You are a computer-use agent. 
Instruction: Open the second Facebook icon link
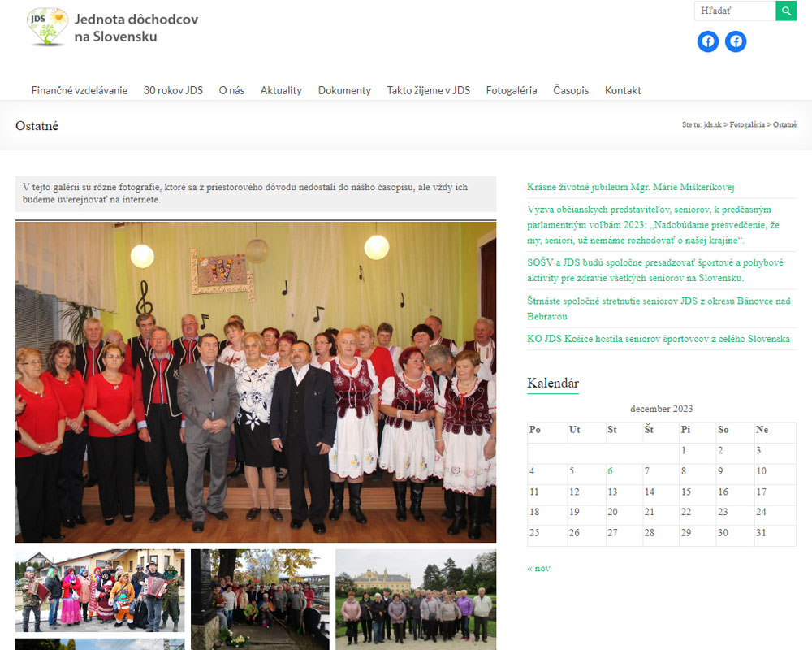[x=736, y=41]
